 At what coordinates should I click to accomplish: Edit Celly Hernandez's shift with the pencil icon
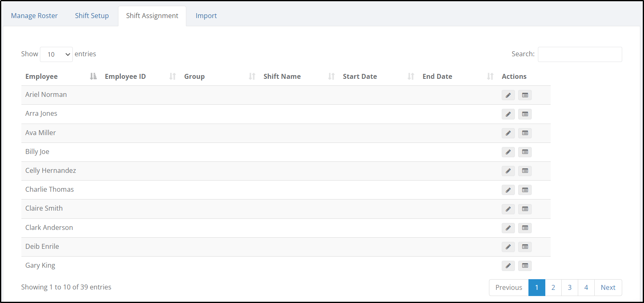coord(508,171)
